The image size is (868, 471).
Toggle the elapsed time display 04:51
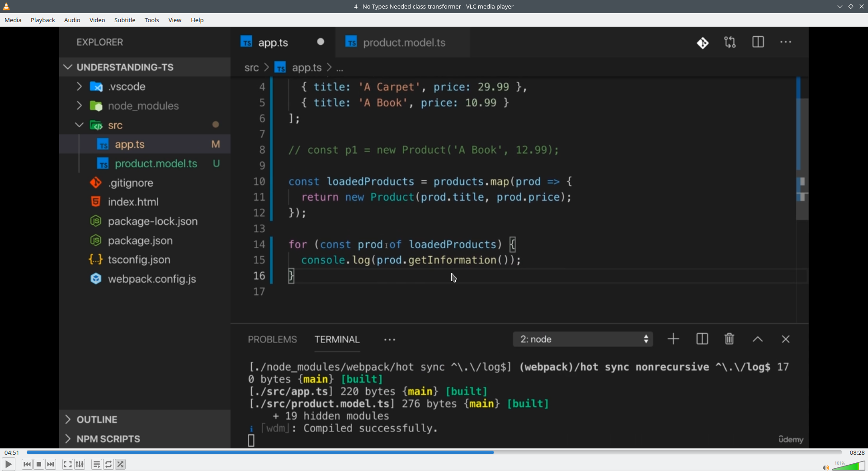point(12,452)
